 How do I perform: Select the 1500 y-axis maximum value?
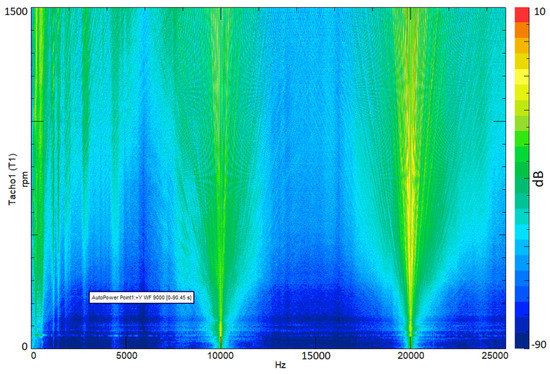16,12
